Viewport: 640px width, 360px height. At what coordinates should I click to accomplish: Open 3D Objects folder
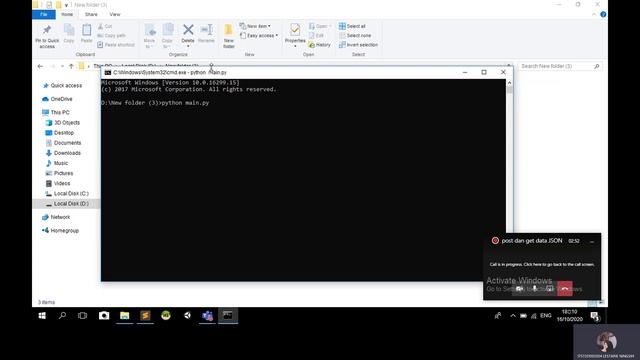62,122
